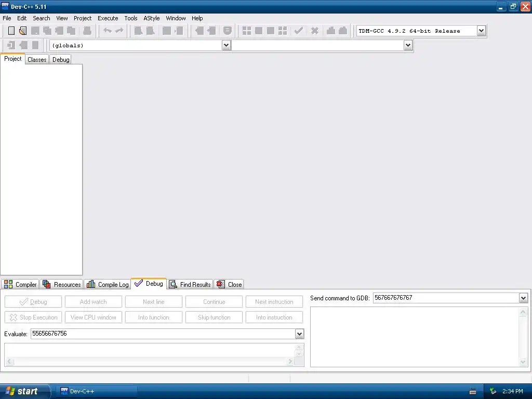Click the Undo arrow icon

coord(108,31)
